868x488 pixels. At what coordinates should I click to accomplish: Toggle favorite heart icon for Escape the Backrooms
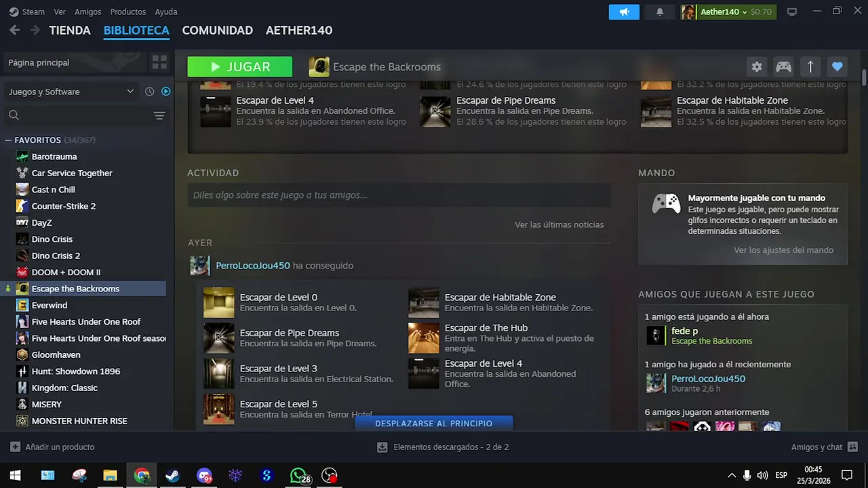pos(837,66)
